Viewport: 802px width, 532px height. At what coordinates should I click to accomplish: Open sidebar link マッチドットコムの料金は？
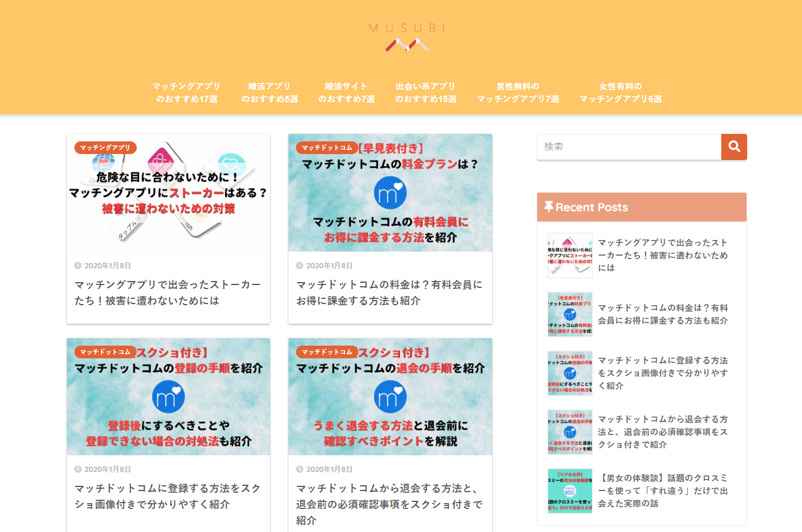(x=663, y=314)
